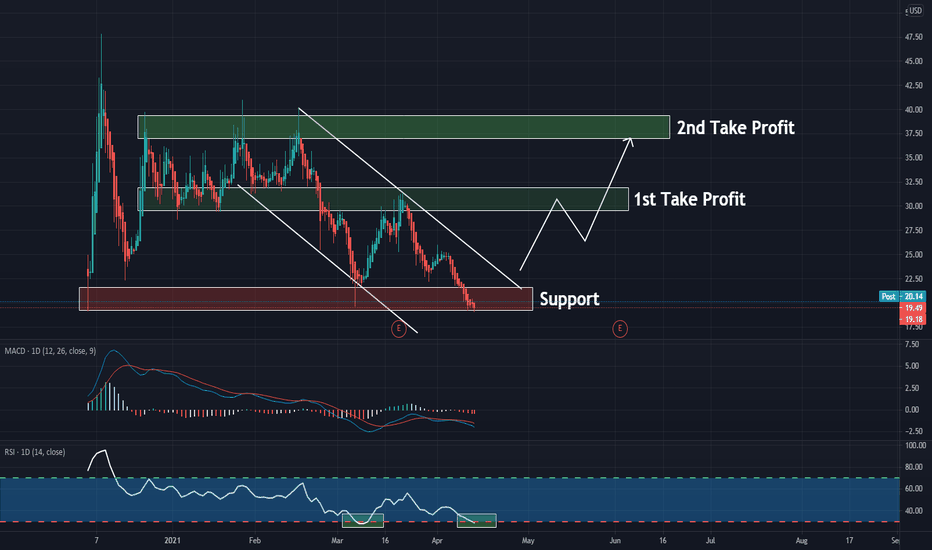Select the '2nd Take Profit' text annotation
The width and height of the screenshot is (932, 550).
(x=736, y=127)
